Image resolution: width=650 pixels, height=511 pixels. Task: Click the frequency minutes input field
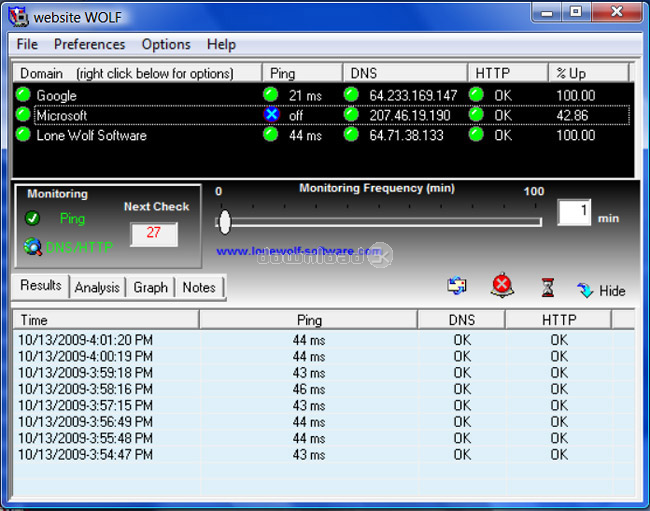coord(574,212)
